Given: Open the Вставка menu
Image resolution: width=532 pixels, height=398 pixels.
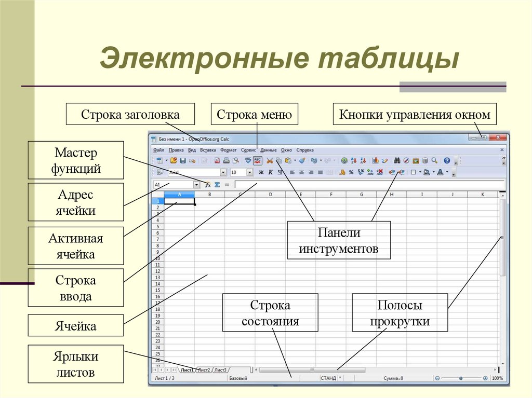Looking at the screenshot, I should pyautogui.click(x=208, y=150).
